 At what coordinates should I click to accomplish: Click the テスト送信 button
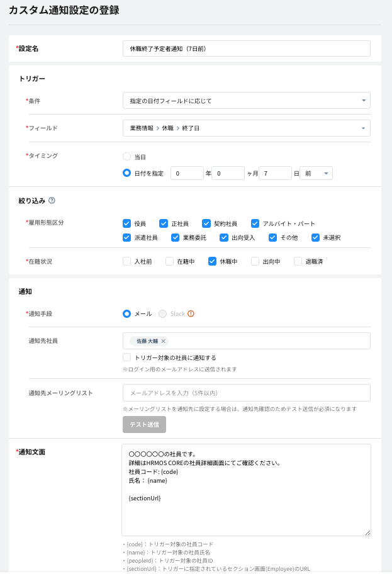[x=144, y=425]
